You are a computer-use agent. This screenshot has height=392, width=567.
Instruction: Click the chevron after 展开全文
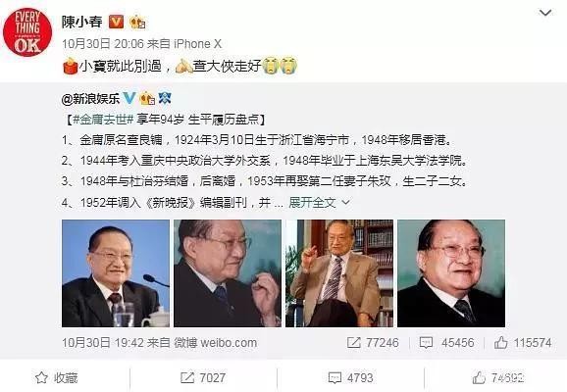[345, 202]
